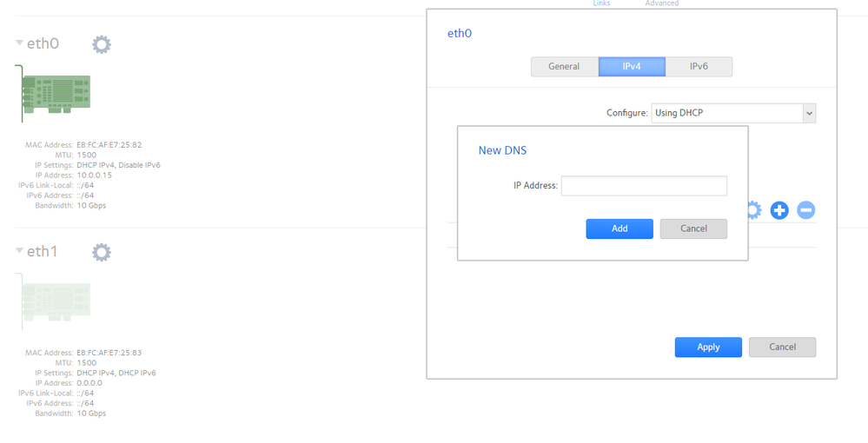This screenshot has height=443, width=868.
Task: Click the eth0 heading in left panel
Action: pos(43,43)
